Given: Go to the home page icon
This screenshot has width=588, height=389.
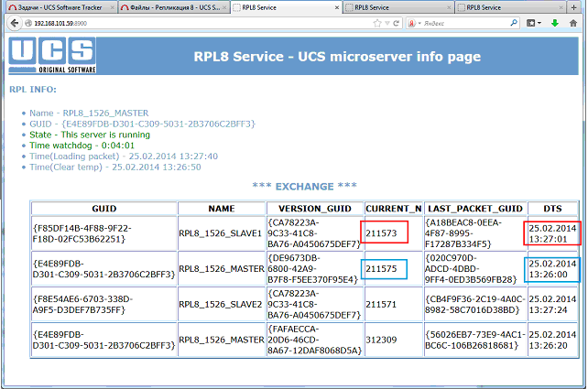Looking at the screenshot, I should pyautogui.click(x=573, y=23).
